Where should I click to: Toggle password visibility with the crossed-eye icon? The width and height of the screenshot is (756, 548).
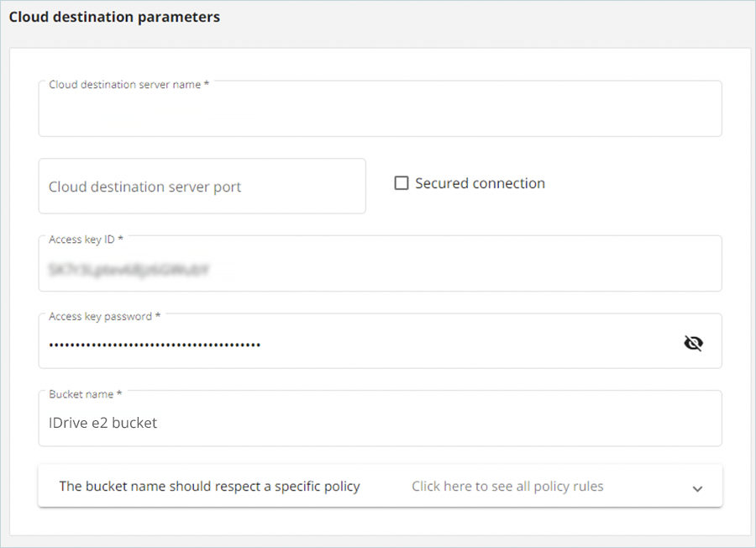click(x=693, y=343)
